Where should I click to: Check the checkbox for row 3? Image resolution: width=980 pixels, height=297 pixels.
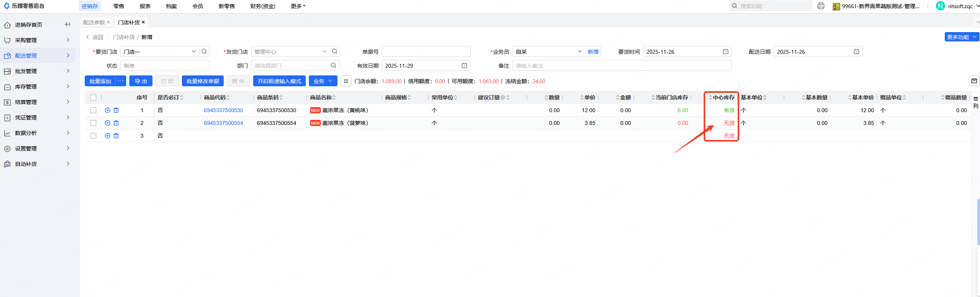click(93, 136)
